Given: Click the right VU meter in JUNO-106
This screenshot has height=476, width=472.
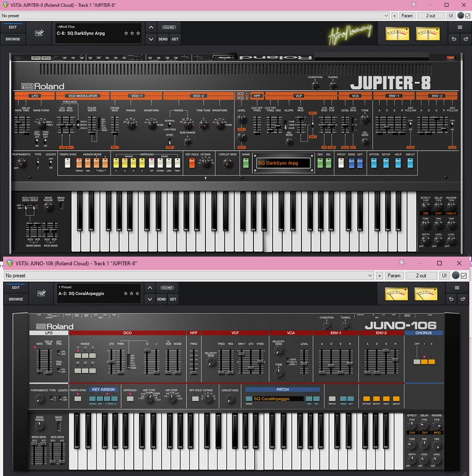Looking at the screenshot, I should click(x=426, y=294).
